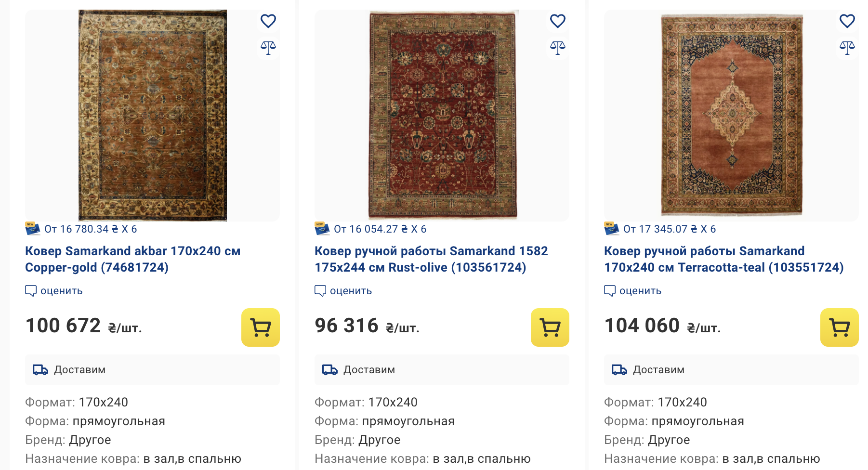Rate the Terracotta-teal rug
This screenshot has height=470, width=868.
point(633,291)
